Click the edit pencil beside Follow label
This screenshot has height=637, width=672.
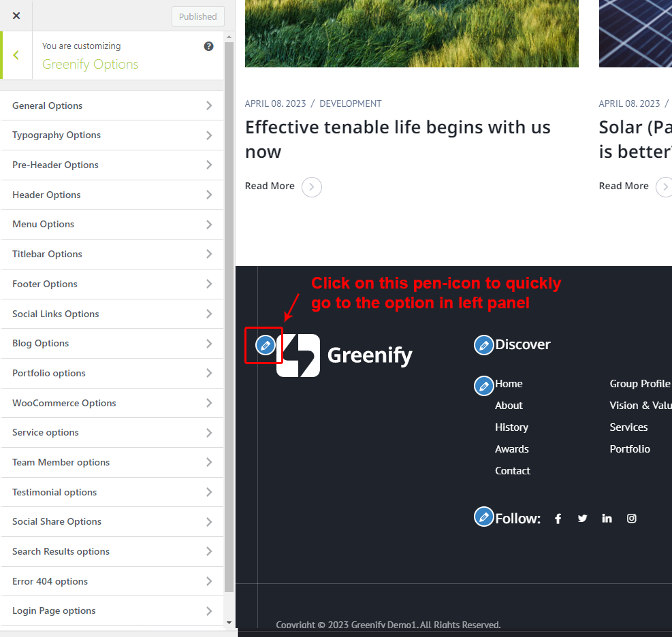tap(483, 517)
